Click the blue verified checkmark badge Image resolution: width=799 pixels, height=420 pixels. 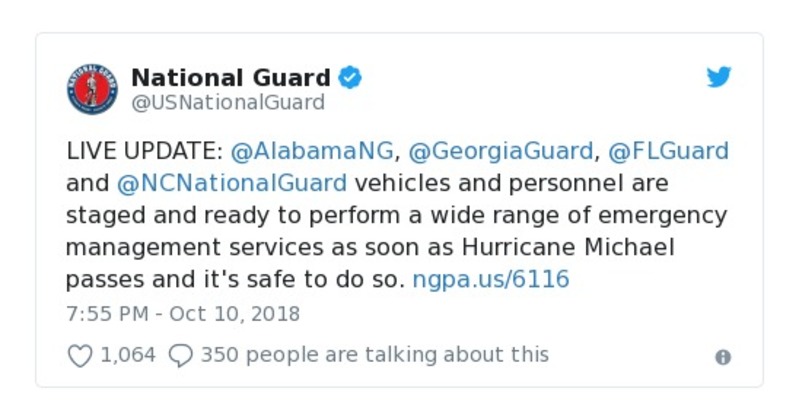350,77
